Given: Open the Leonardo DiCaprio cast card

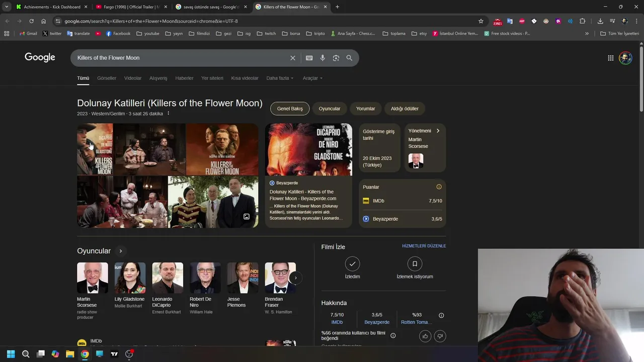Looking at the screenshot, I should coord(168,289).
